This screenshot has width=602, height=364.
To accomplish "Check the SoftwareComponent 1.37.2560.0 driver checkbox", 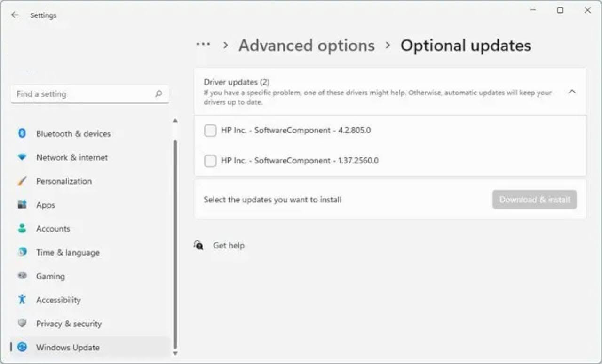I will pyautogui.click(x=210, y=161).
